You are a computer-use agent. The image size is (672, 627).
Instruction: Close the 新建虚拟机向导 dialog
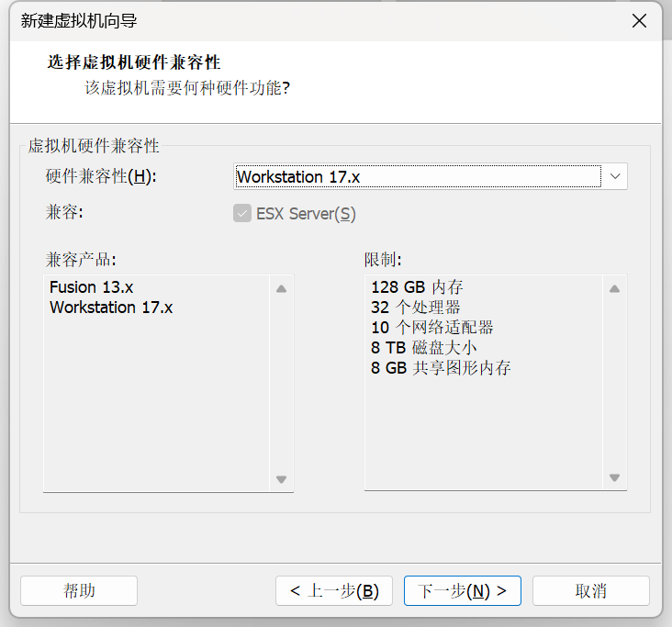click(x=639, y=20)
